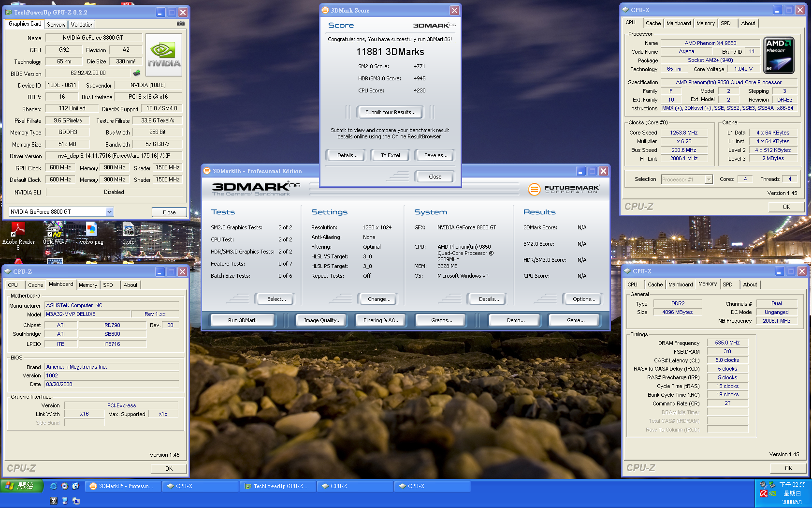
Task: Click the volume speaker tray icon
Action: coord(763,484)
